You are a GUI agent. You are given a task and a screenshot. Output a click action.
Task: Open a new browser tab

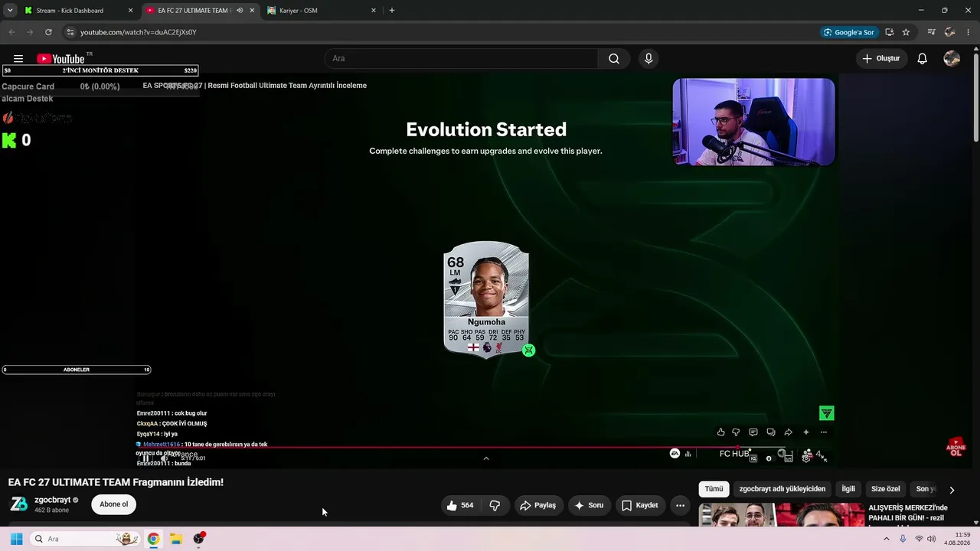(x=392, y=11)
